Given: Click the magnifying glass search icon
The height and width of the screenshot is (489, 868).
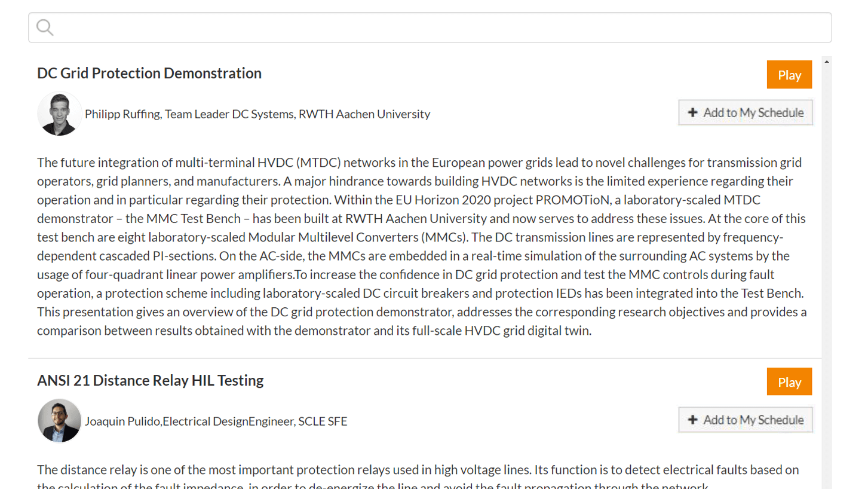Looking at the screenshot, I should pyautogui.click(x=45, y=27).
